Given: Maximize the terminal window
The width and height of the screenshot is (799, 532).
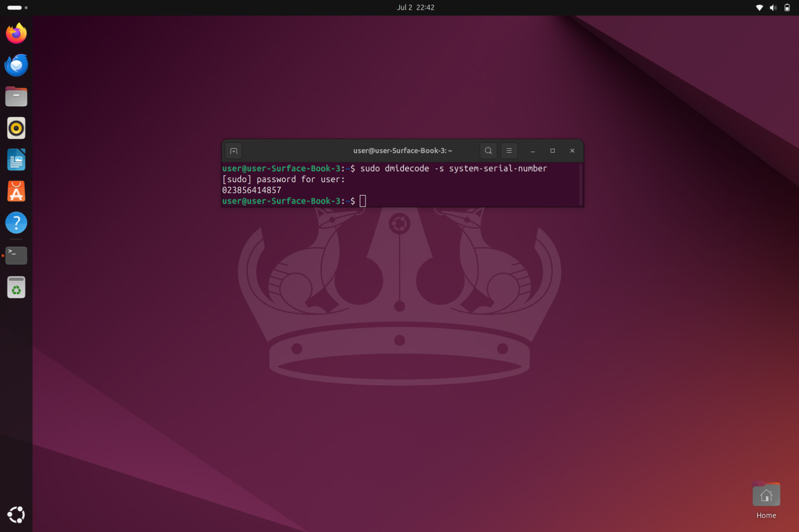Looking at the screenshot, I should tap(552, 151).
